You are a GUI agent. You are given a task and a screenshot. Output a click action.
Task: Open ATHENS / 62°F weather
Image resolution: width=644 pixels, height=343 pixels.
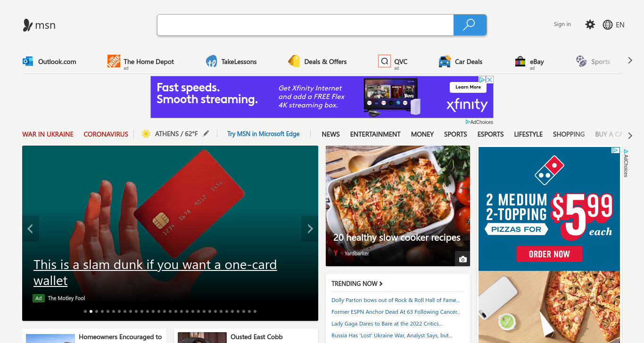click(176, 134)
